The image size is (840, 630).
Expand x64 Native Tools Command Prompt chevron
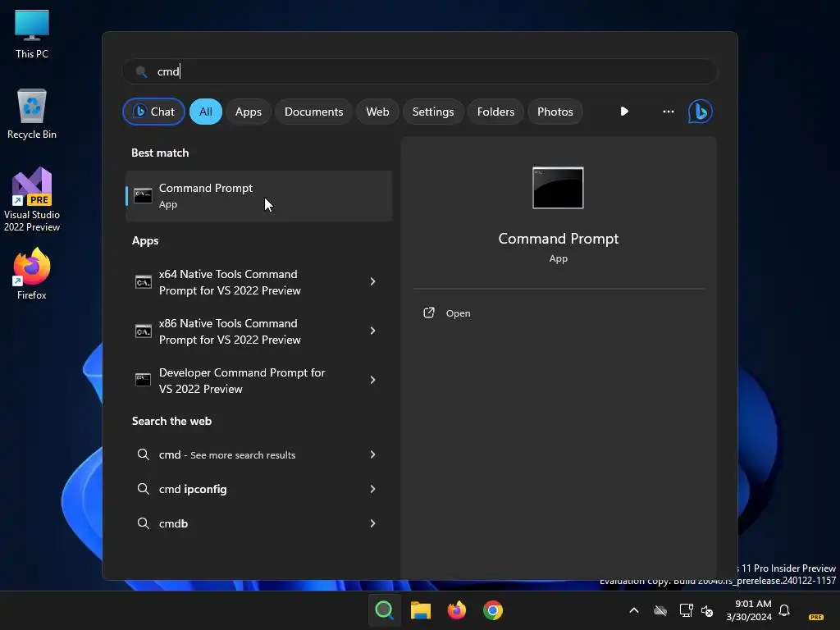[372, 281]
